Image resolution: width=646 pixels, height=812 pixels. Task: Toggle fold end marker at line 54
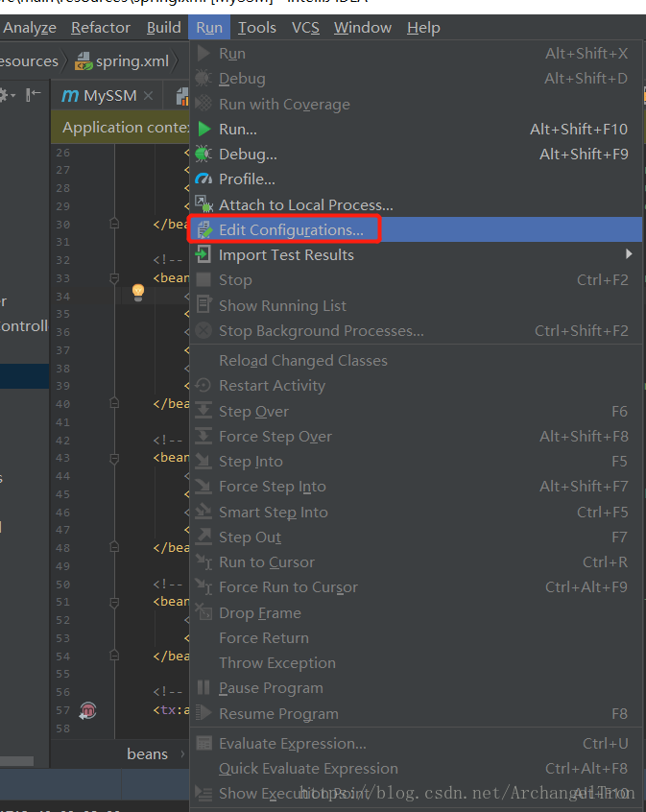(x=114, y=656)
